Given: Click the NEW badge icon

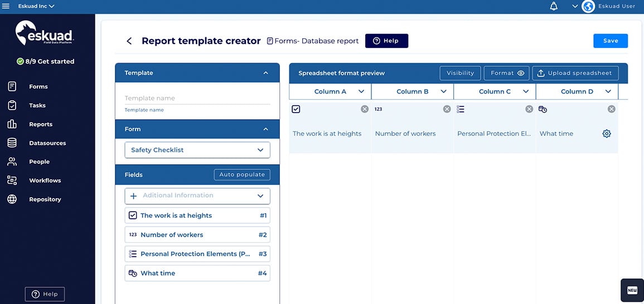Looking at the screenshot, I should click(x=632, y=290).
